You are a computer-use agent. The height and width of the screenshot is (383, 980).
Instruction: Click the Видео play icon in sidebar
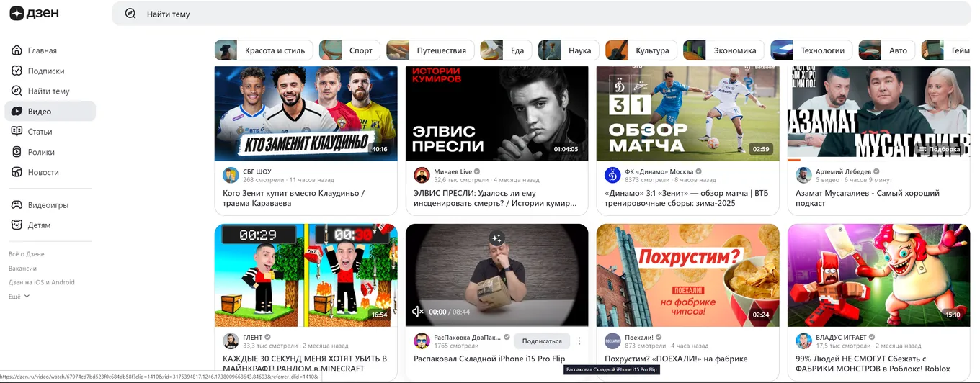[17, 111]
